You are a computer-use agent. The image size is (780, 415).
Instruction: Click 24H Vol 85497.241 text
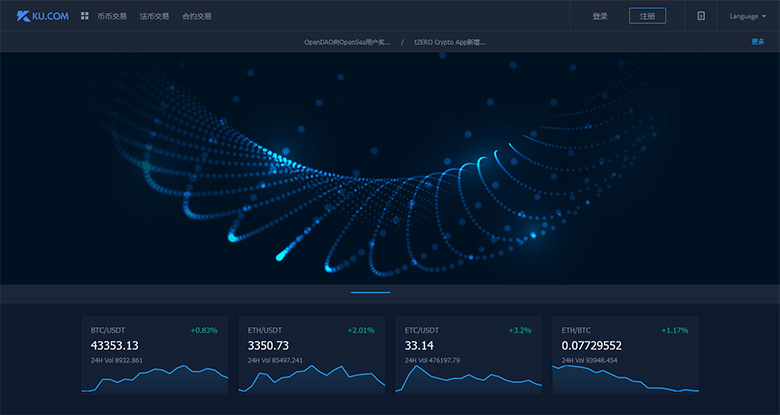point(275,360)
